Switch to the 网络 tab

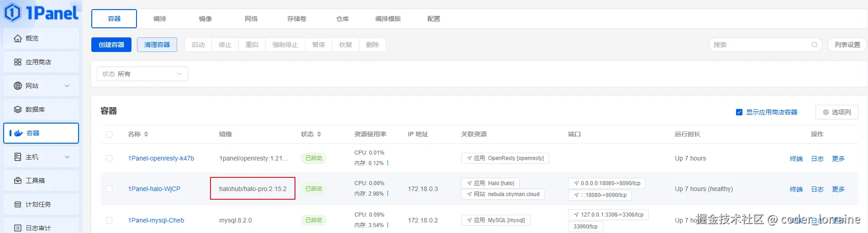[x=251, y=19]
